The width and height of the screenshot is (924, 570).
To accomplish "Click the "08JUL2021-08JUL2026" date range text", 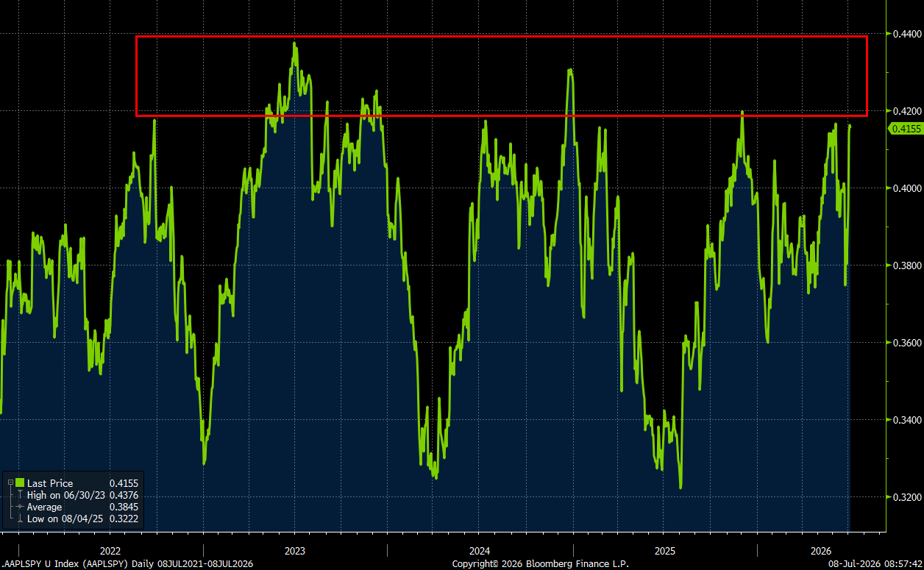I will point(205,564).
